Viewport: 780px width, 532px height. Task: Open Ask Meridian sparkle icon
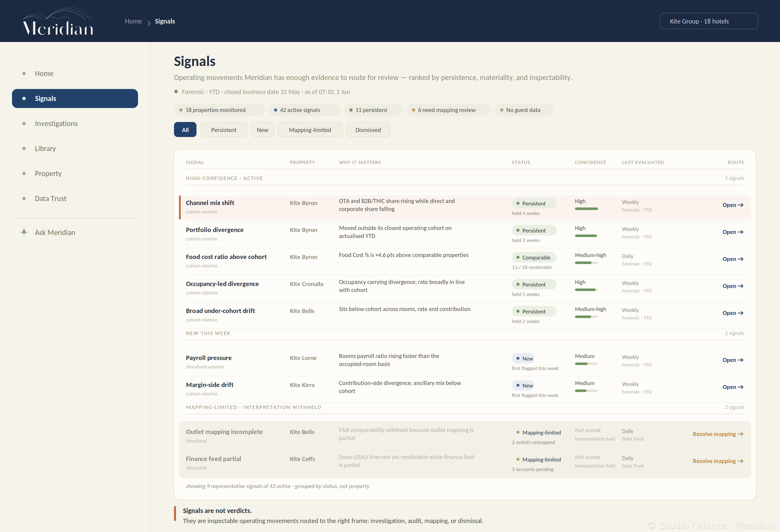24,232
